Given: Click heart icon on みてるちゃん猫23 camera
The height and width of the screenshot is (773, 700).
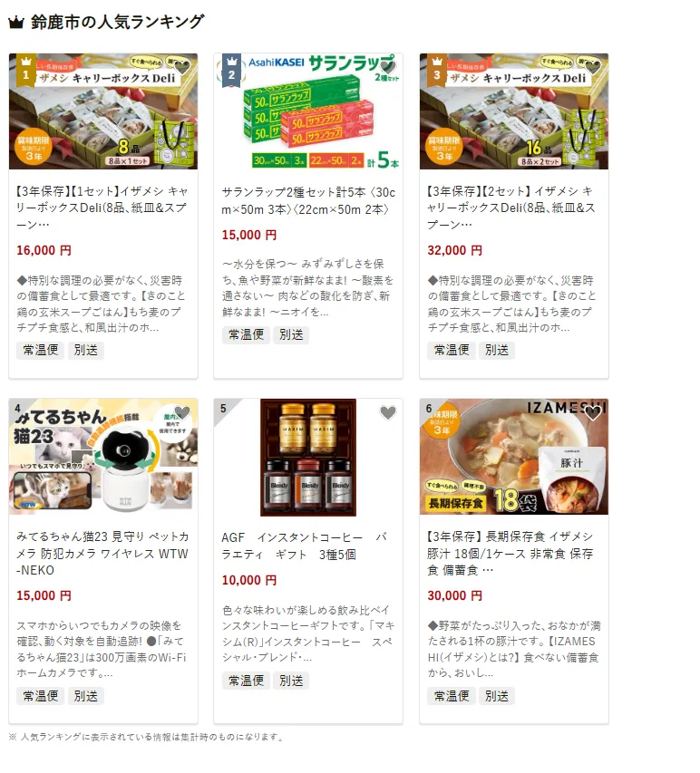Looking at the screenshot, I should pyautogui.click(x=182, y=412).
